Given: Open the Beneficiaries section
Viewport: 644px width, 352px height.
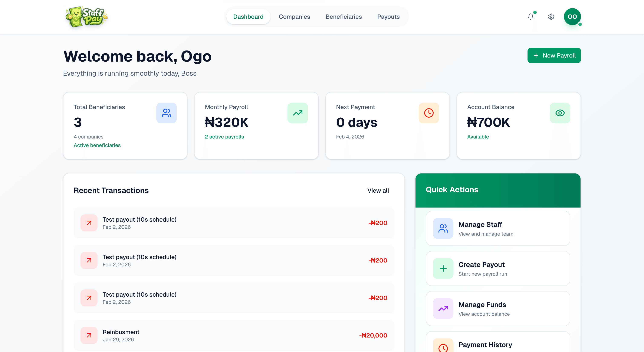Looking at the screenshot, I should coord(344,16).
